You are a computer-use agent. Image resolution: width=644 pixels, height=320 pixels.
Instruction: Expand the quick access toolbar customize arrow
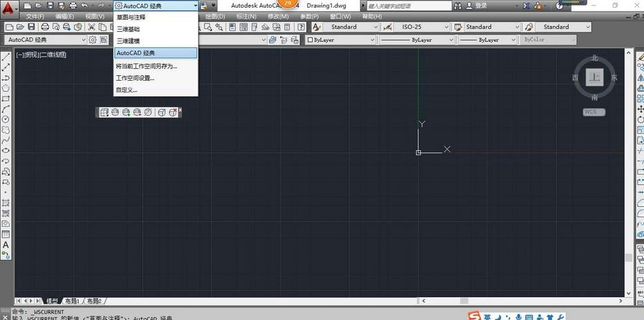213,6
